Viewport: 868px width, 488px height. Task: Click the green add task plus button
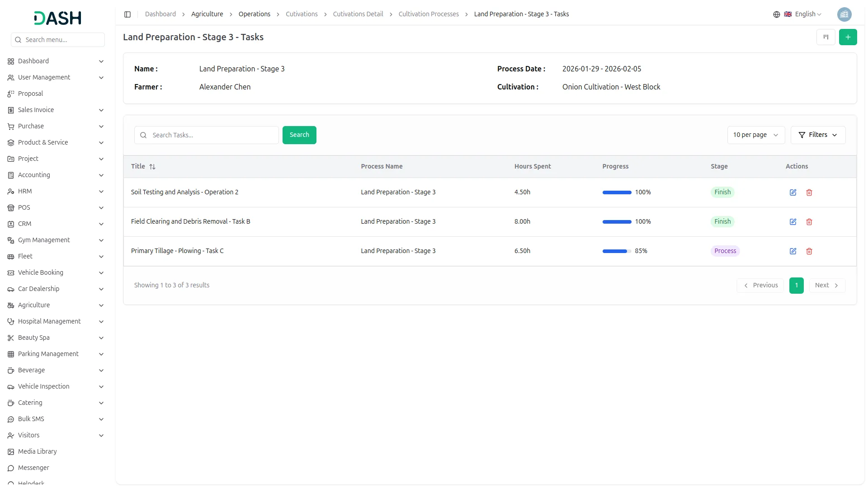coord(848,37)
